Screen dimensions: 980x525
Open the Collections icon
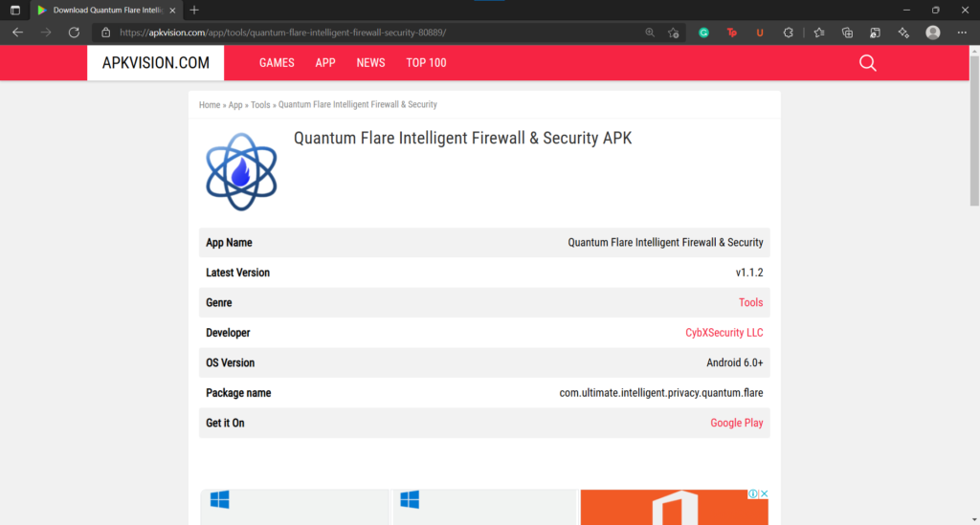click(x=847, y=33)
